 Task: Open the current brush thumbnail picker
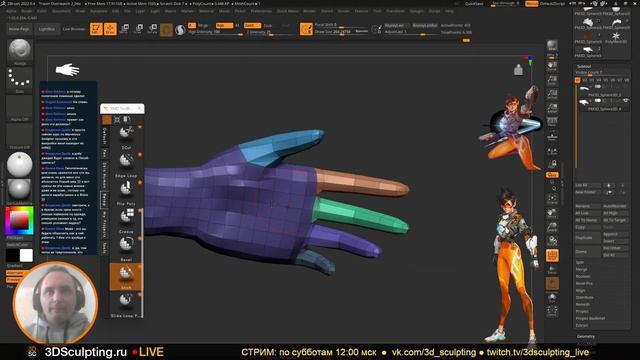[x=19, y=51]
